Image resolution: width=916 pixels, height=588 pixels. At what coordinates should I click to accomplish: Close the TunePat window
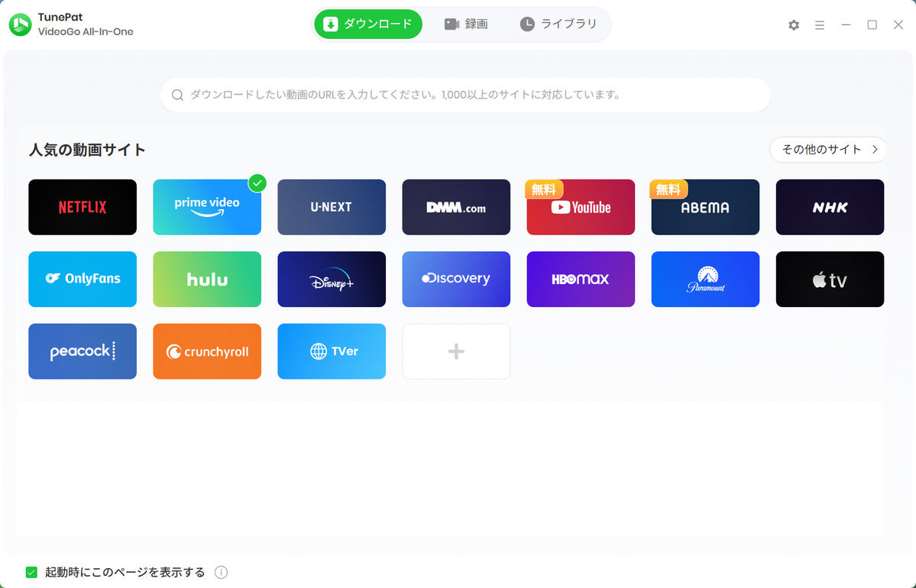tap(898, 24)
